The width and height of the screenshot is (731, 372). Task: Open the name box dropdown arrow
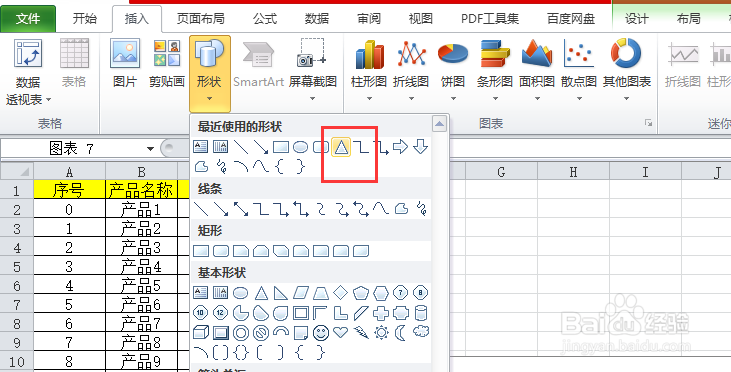point(150,149)
